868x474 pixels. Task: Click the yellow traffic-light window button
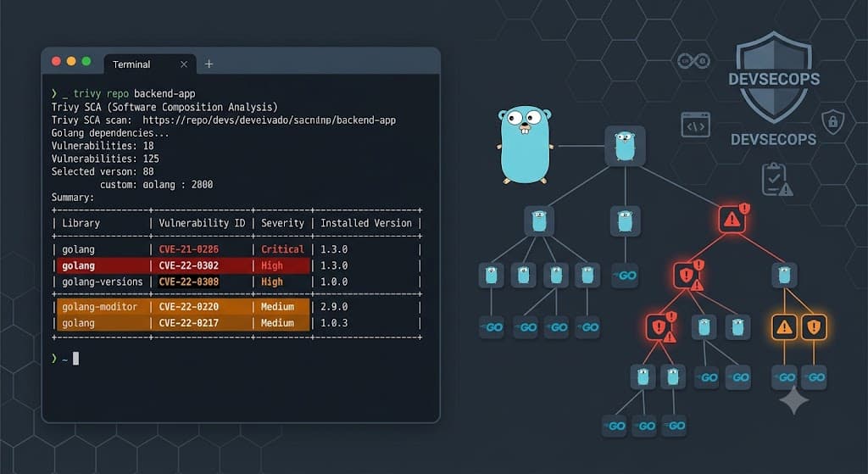click(x=71, y=61)
